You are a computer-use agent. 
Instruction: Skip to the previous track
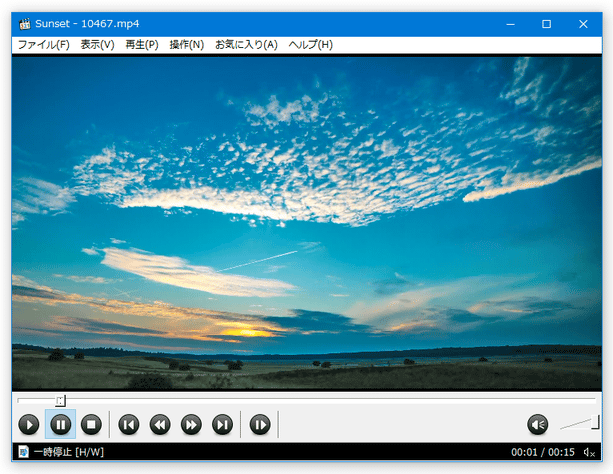(128, 425)
